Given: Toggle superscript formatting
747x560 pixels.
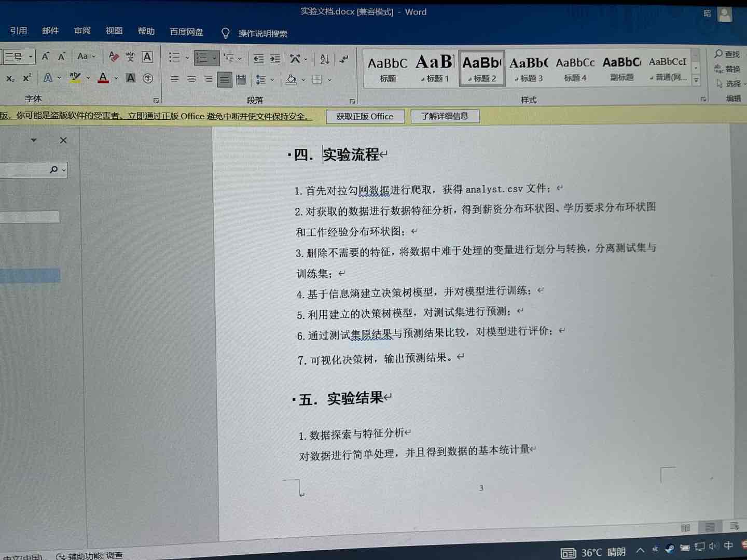Looking at the screenshot, I should pos(27,78).
